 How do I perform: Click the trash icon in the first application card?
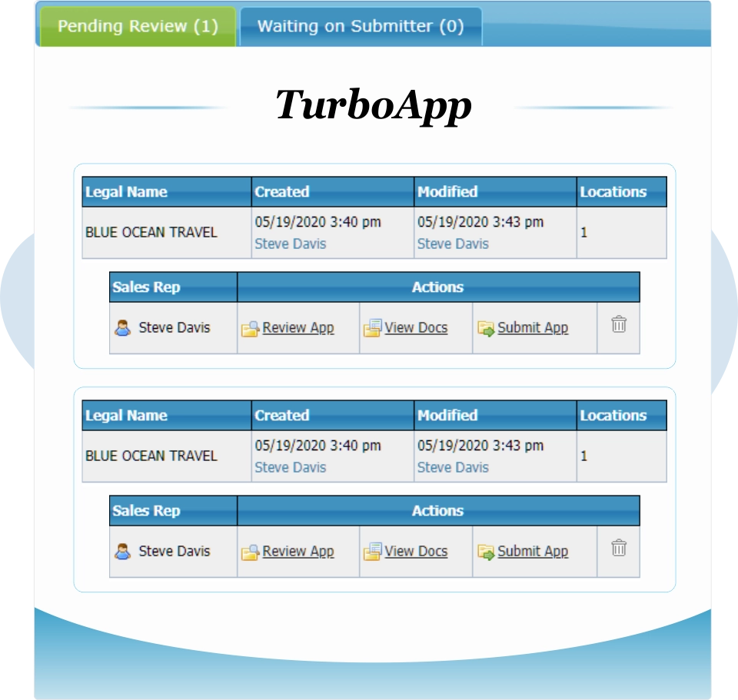pos(618,324)
